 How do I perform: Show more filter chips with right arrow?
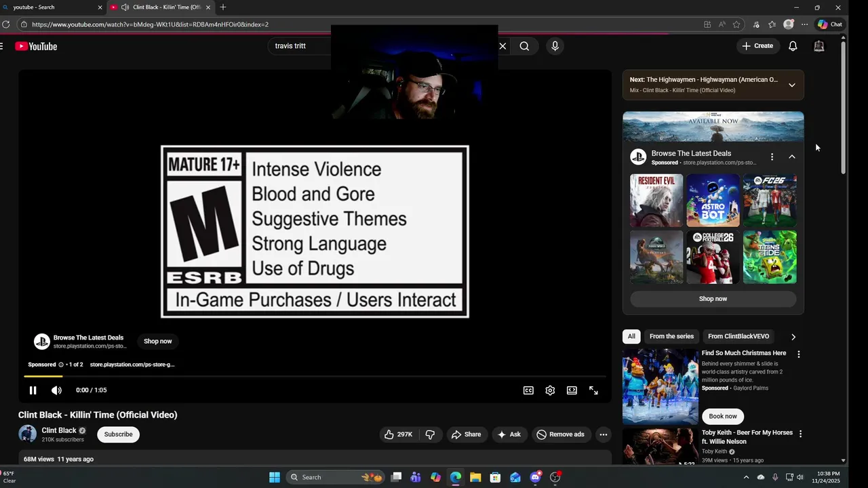point(793,337)
